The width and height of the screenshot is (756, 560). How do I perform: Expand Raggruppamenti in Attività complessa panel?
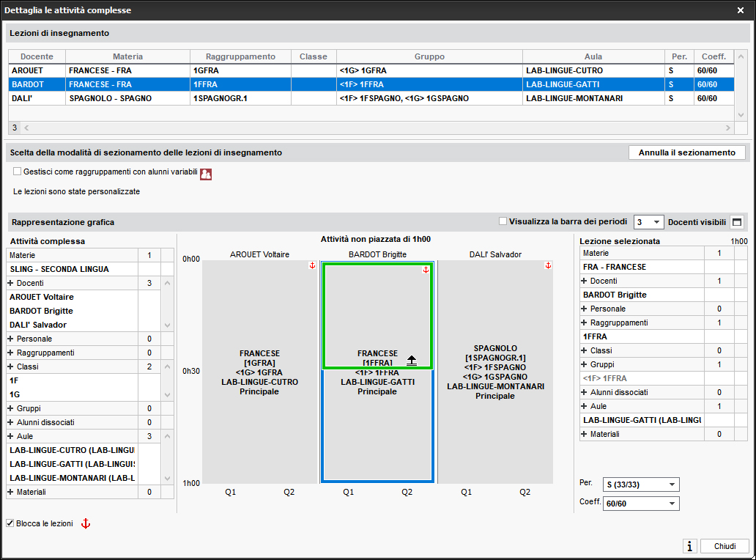tap(10, 353)
